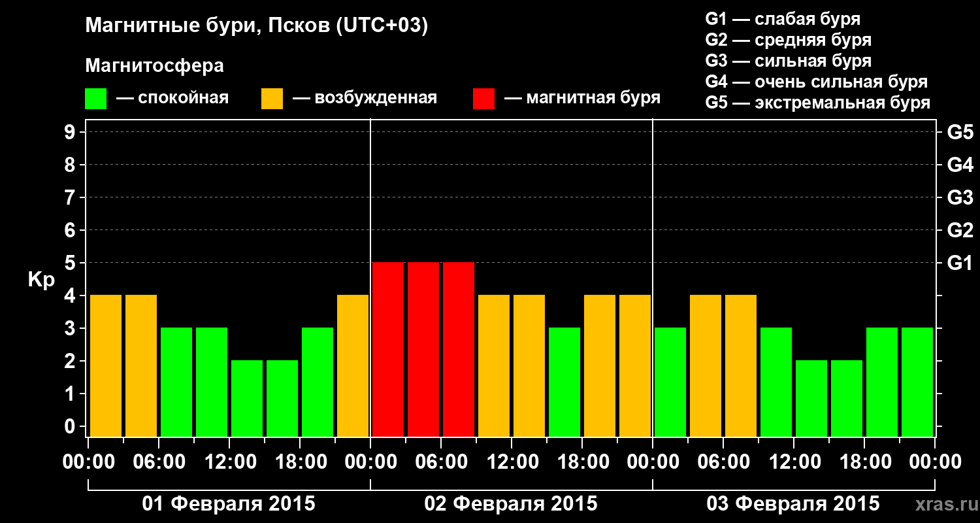Viewport: 980px width, 523px height.
Task: Click the red 00:00–03:00 bar on 02 Февраля
Action: click(388, 350)
